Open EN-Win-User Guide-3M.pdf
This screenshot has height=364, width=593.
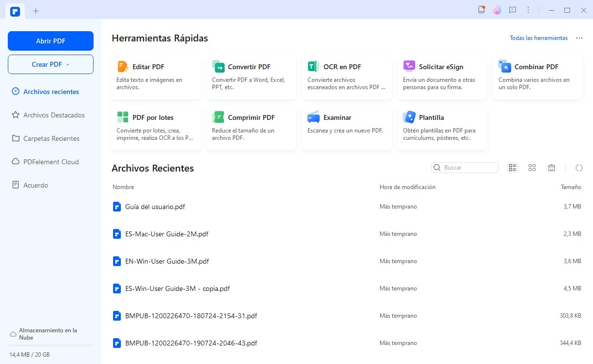(x=167, y=261)
